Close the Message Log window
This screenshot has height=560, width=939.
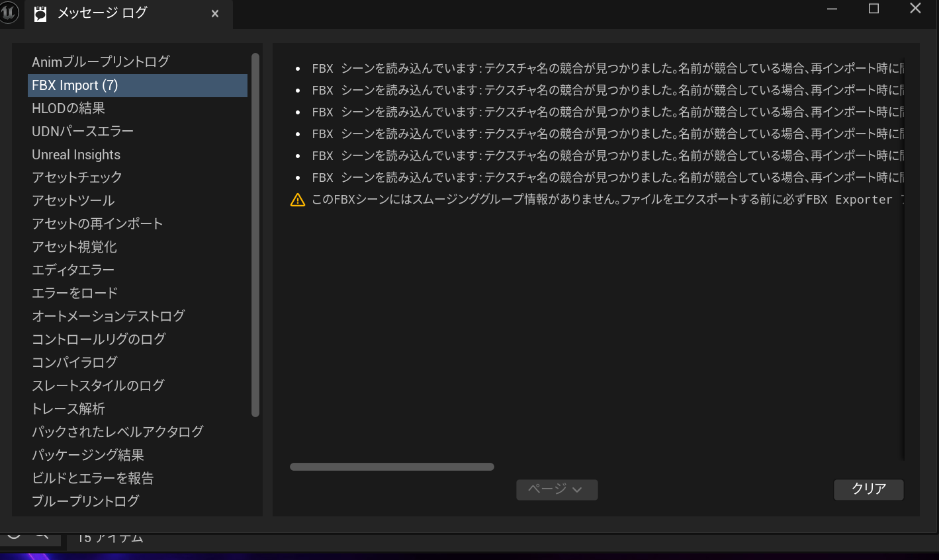915,9
